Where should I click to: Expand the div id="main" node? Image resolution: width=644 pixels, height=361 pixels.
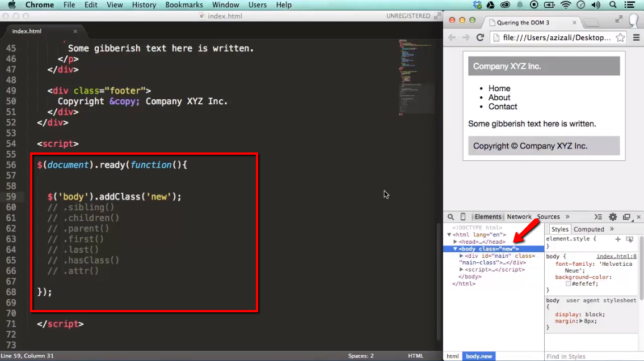point(461,256)
